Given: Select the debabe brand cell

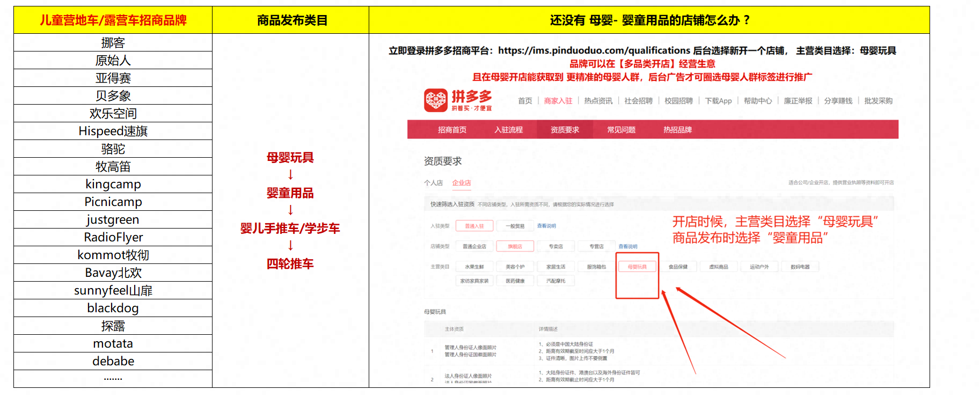Looking at the screenshot, I should click(113, 361).
